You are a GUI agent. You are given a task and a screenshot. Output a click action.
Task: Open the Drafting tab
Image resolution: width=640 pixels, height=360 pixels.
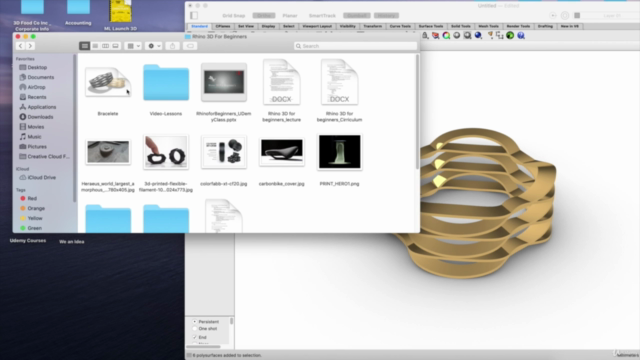click(x=545, y=26)
